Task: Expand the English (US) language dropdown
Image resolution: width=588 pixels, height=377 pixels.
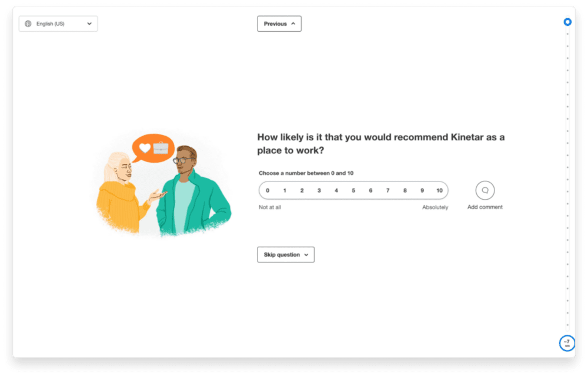Action: pyautogui.click(x=89, y=23)
